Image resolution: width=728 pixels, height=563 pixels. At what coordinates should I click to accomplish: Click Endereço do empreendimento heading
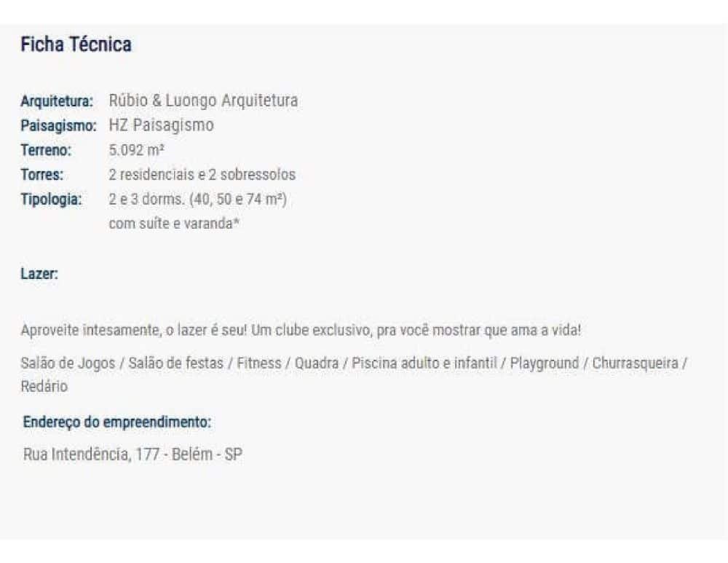click(117, 422)
